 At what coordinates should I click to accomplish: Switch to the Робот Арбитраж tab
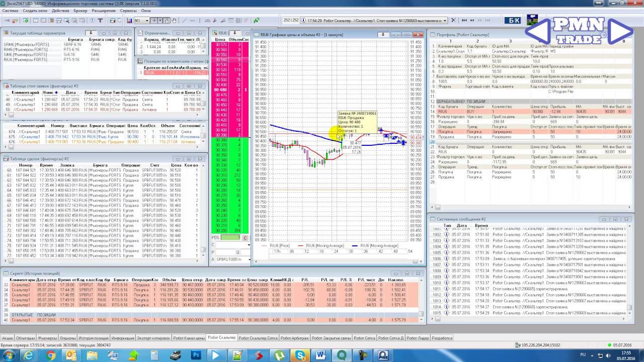point(294,338)
